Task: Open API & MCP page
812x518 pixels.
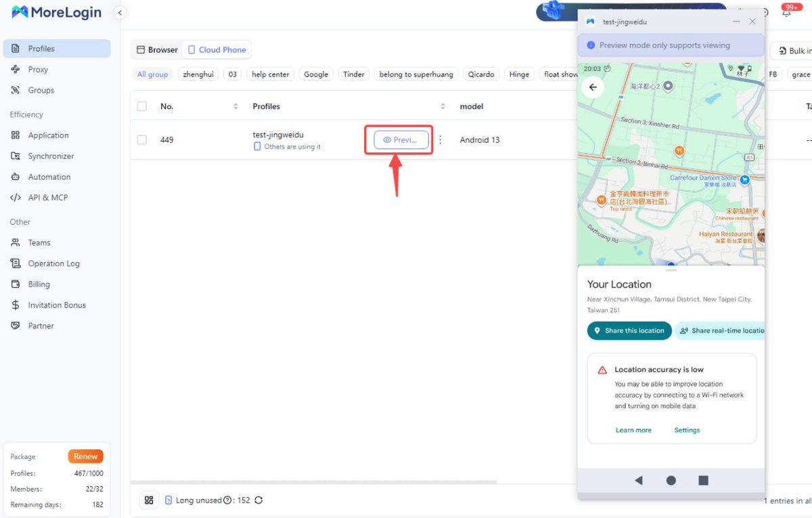Action: click(x=57, y=198)
